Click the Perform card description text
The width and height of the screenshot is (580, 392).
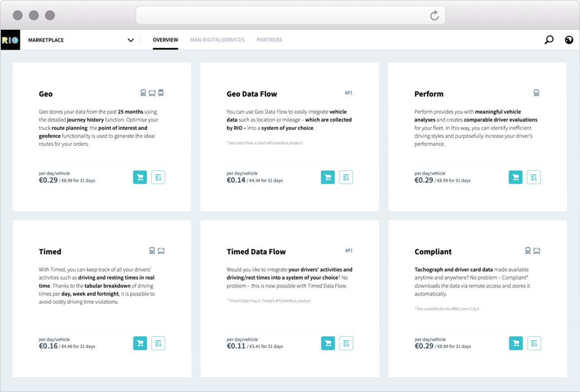click(x=476, y=128)
